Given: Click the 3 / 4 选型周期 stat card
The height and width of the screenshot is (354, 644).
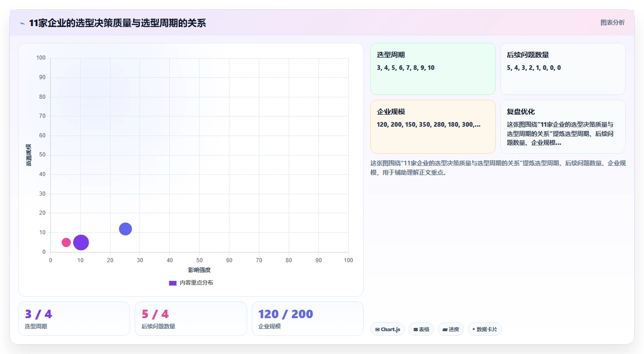Looking at the screenshot, I should (74, 319).
